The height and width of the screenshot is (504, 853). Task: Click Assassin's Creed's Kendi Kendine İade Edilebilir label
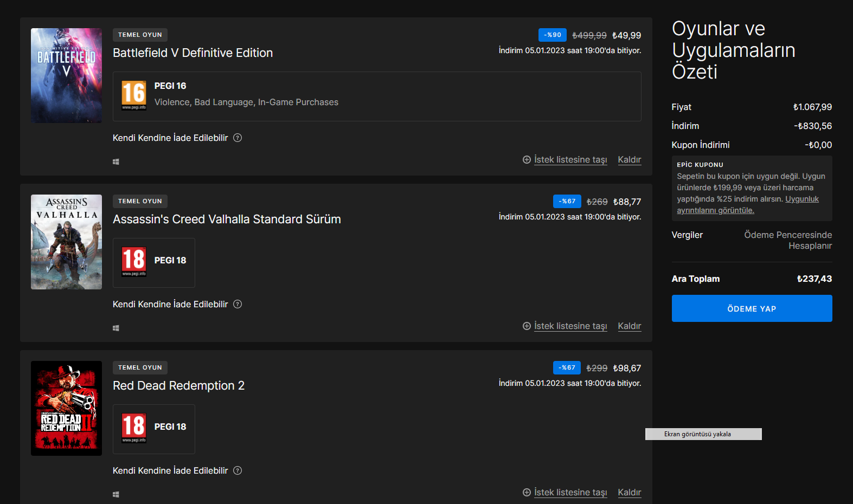click(170, 304)
